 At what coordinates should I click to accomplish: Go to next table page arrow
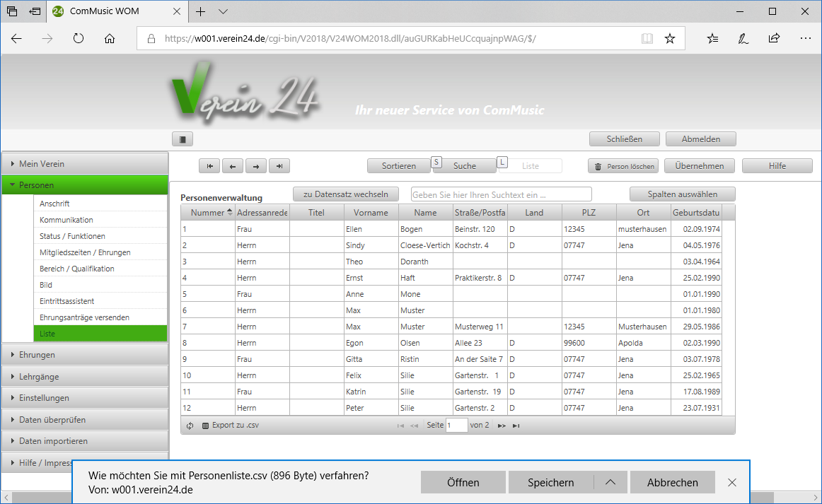(x=502, y=426)
